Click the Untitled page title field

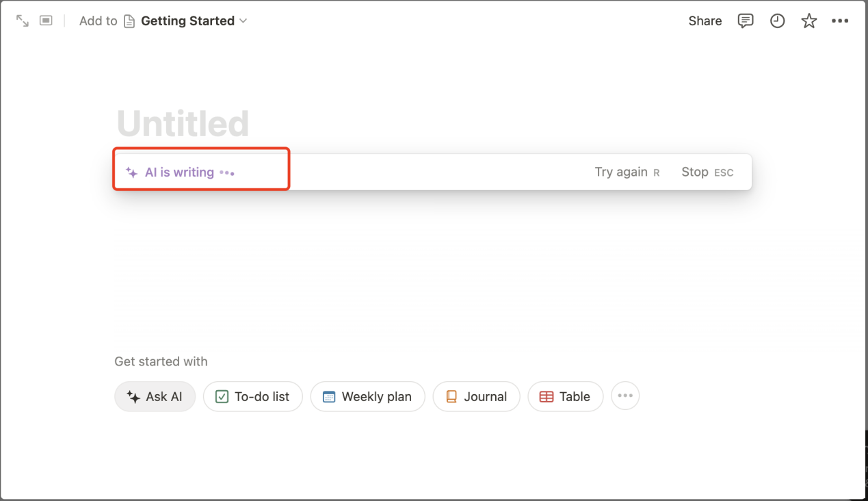[x=183, y=124]
